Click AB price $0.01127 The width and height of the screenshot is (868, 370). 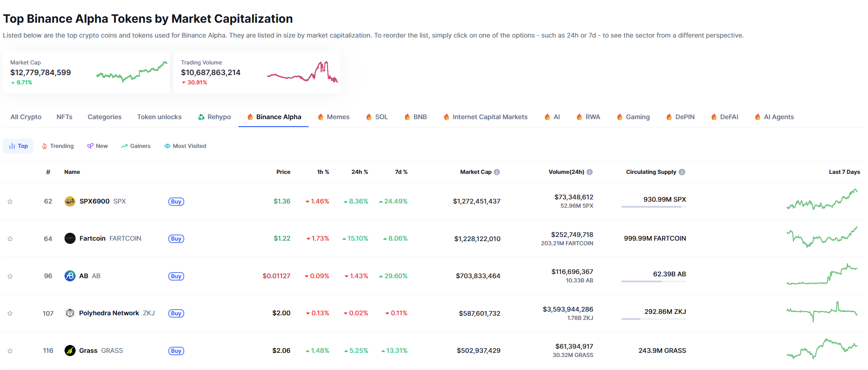click(276, 276)
